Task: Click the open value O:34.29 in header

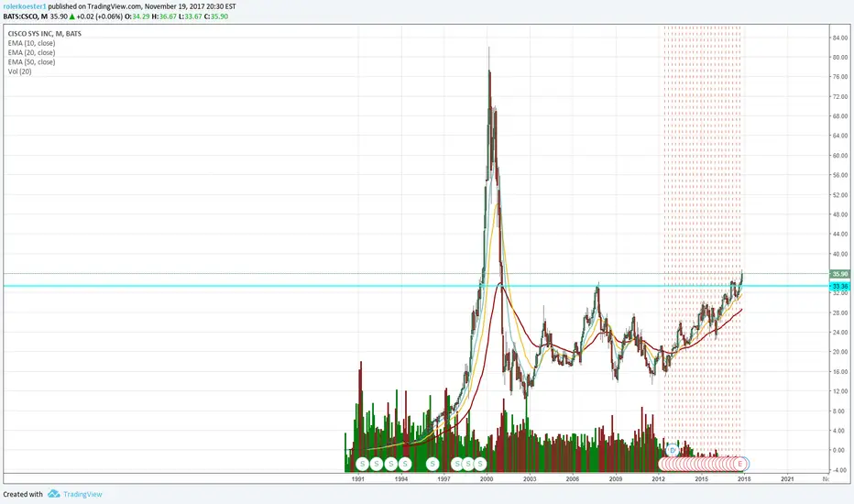Action: 137,16
